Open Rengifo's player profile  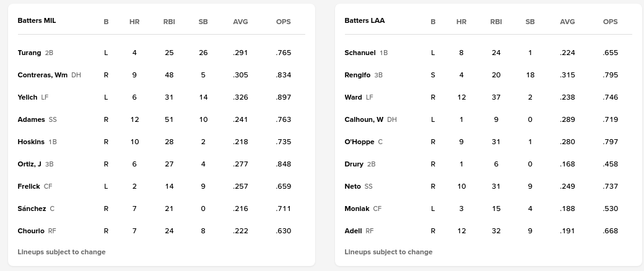(357, 75)
